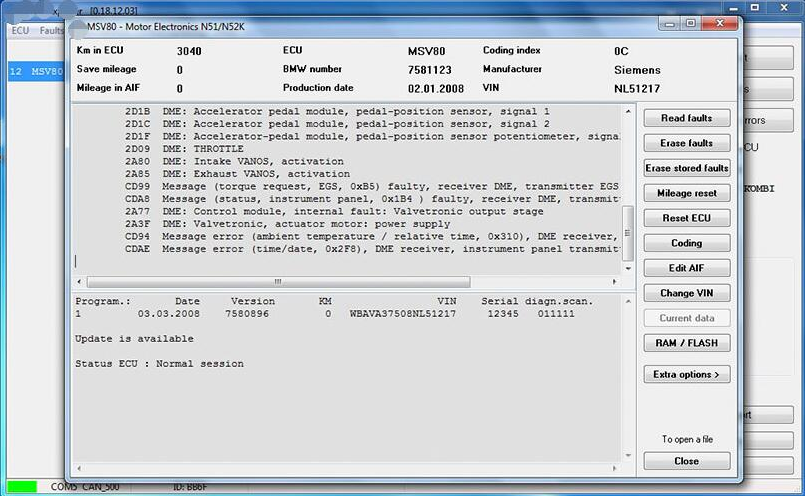Click program date 03.03.2008
Image resolution: width=805 pixels, height=496 pixels.
(x=168, y=314)
